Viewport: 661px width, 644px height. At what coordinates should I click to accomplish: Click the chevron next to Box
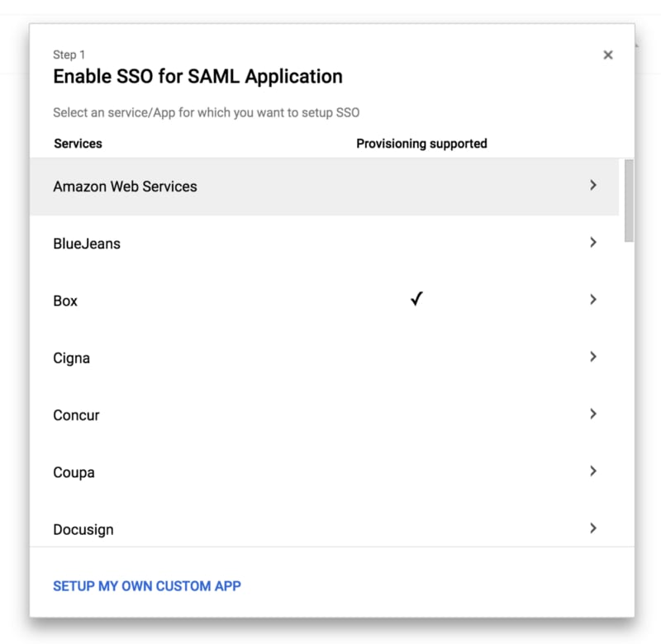click(x=593, y=300)
